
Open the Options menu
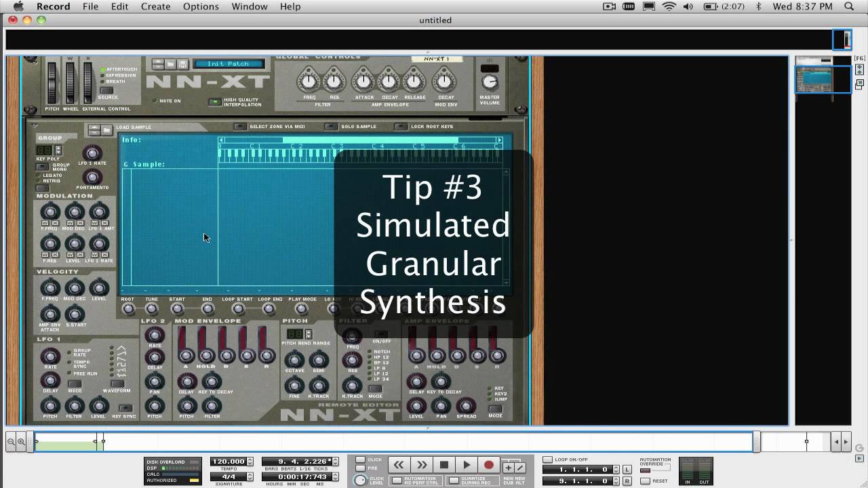(x=201, y=6)
